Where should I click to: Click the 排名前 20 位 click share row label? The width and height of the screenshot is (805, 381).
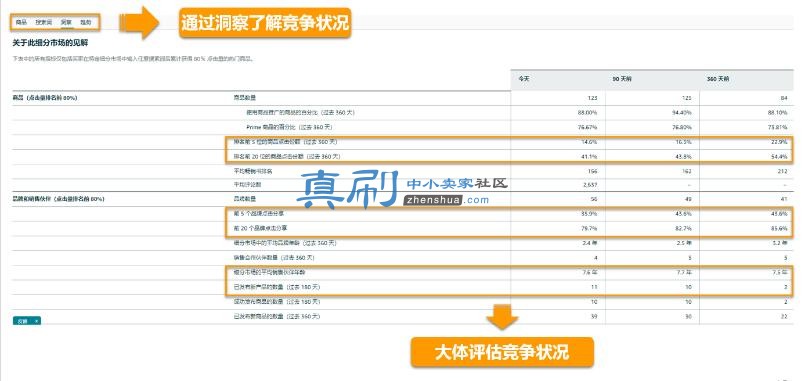point(286,156)
